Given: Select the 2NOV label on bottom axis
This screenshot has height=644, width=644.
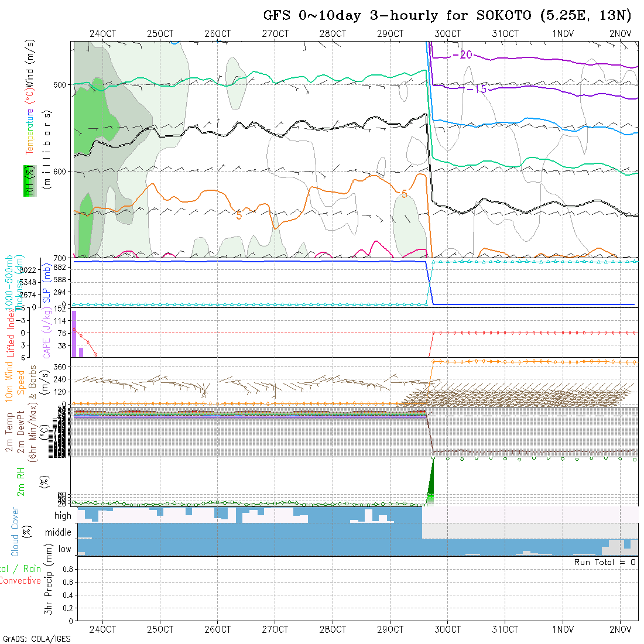Looking at the screenshot, I should (620, 629).
